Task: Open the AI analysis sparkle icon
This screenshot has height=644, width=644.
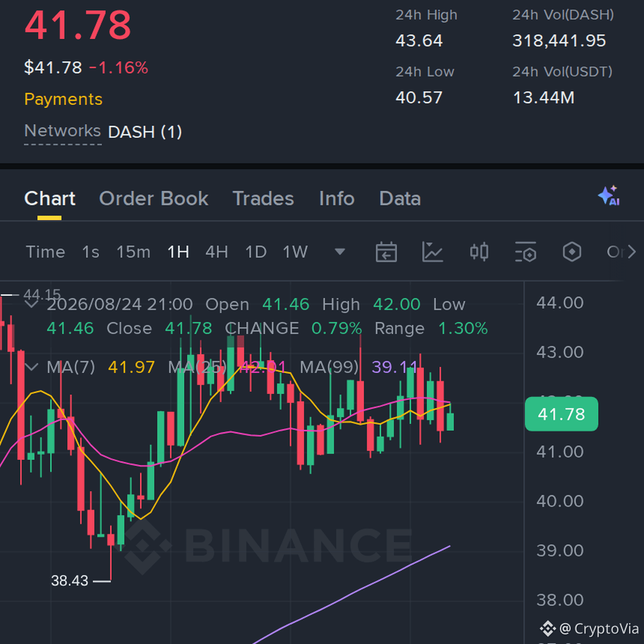Action: 609,196
